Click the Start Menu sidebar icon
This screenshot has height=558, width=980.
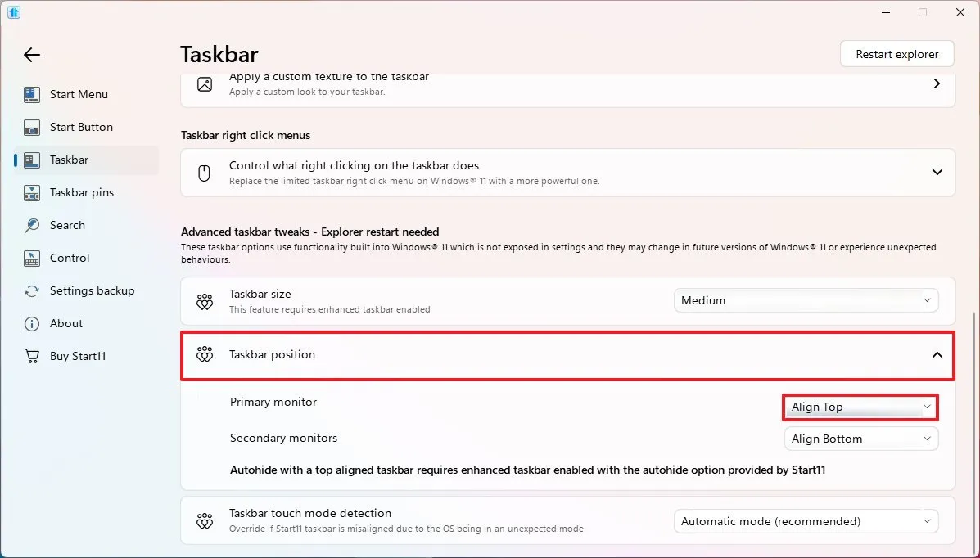[x=32, y=94]
